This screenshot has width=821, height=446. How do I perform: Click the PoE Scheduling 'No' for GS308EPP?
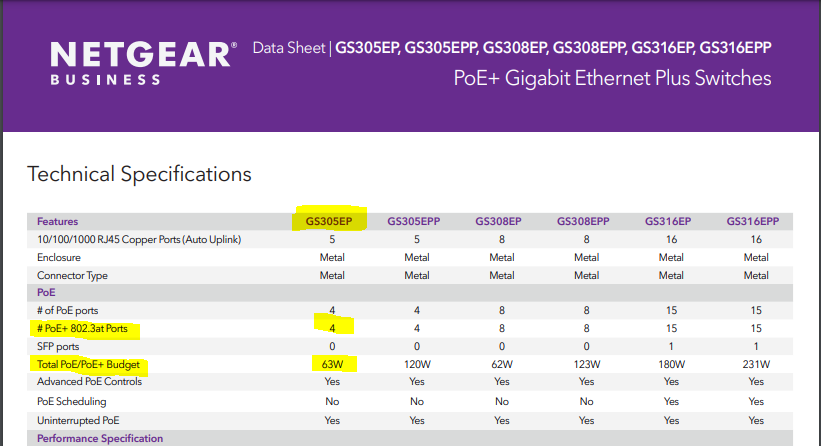point(586,402)
